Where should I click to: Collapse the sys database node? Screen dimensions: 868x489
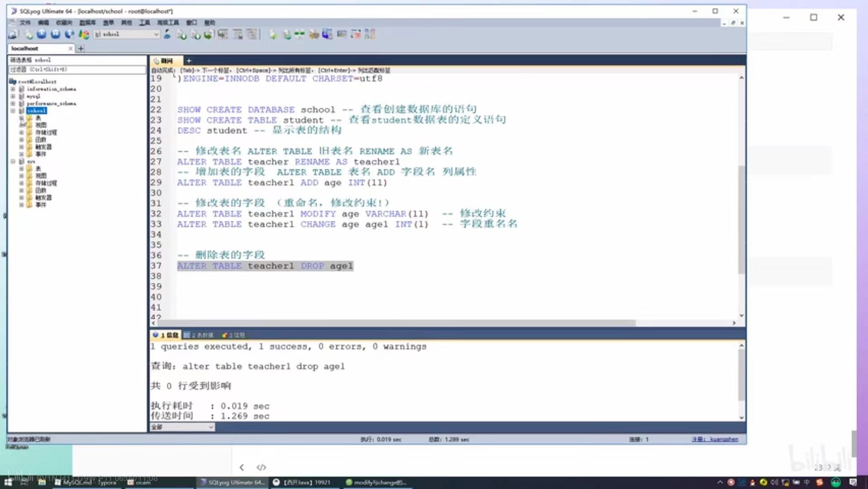click(13, 162)
